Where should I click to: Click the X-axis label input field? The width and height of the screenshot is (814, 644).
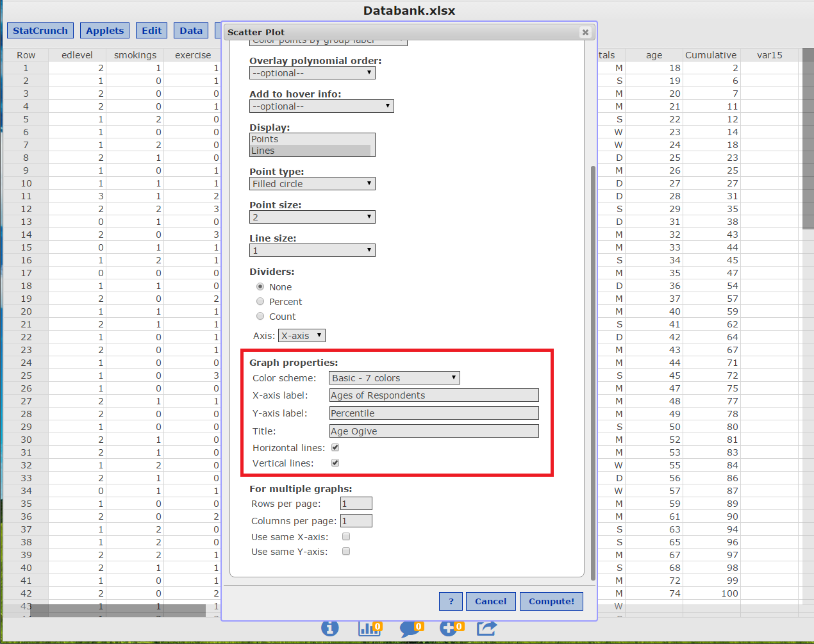[x=434, y=395]
